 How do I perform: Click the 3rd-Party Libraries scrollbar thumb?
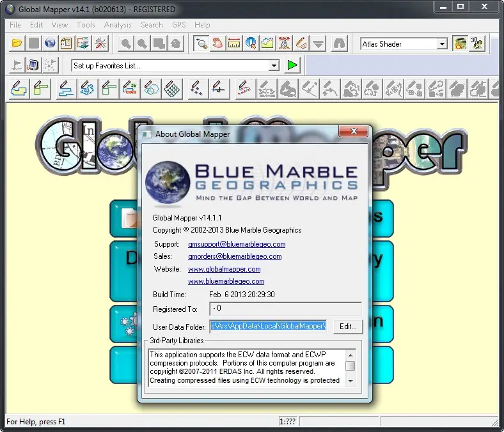(x=350, y=366)
